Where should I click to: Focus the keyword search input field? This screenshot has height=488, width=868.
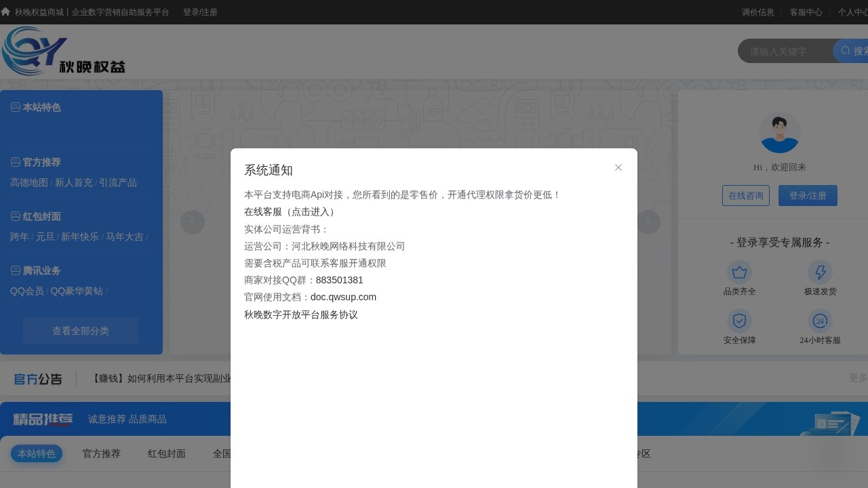pyautogui.click(x=785, y=51)
